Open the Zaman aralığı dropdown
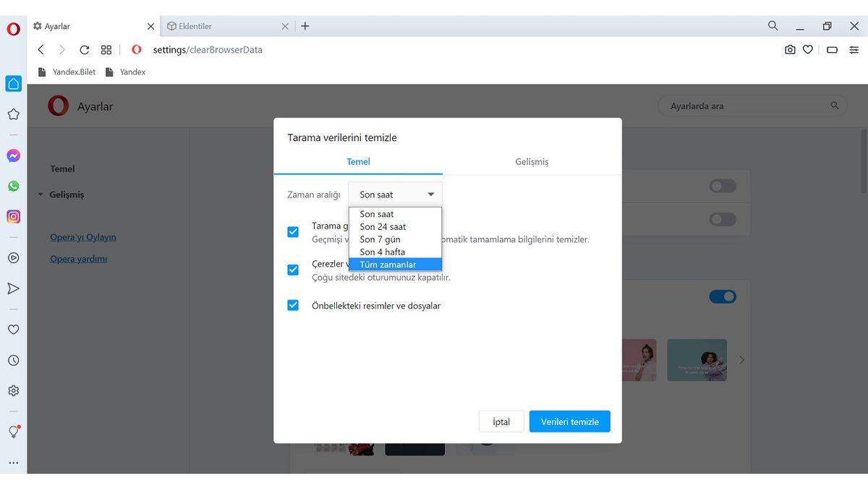The width and height of the screenshot is (868, 488). [394, 194]
